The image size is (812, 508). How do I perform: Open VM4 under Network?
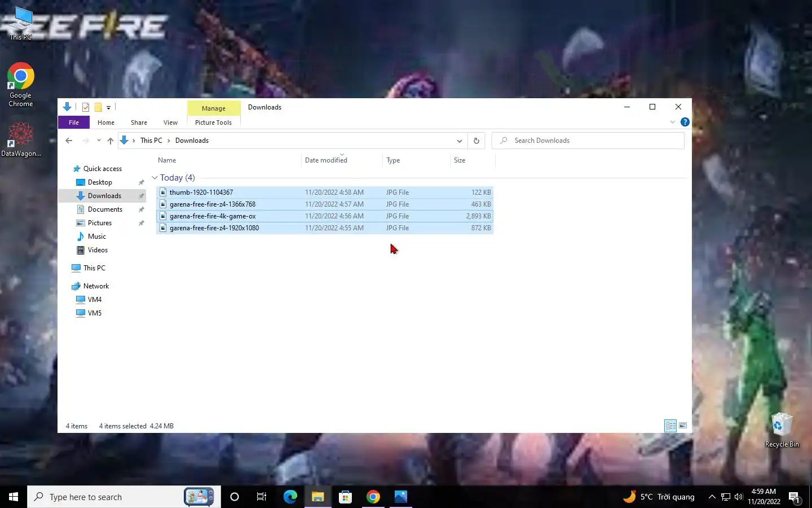pos(95,300)
